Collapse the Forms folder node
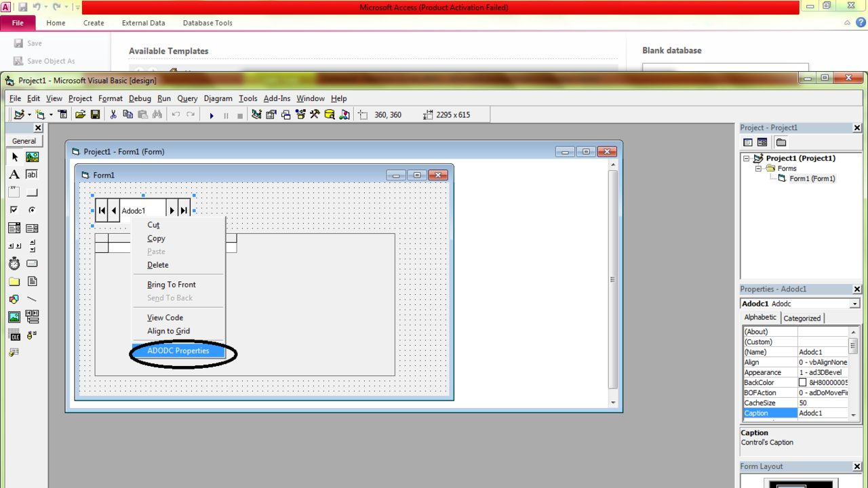 pyautogui.click(x=758, y=168)
